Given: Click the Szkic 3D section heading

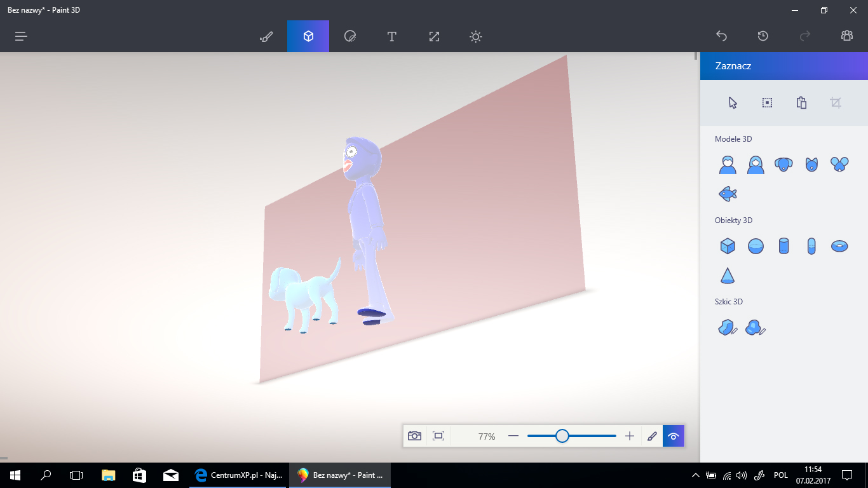Looking at the screenshot, I should (x=729, y=302).
